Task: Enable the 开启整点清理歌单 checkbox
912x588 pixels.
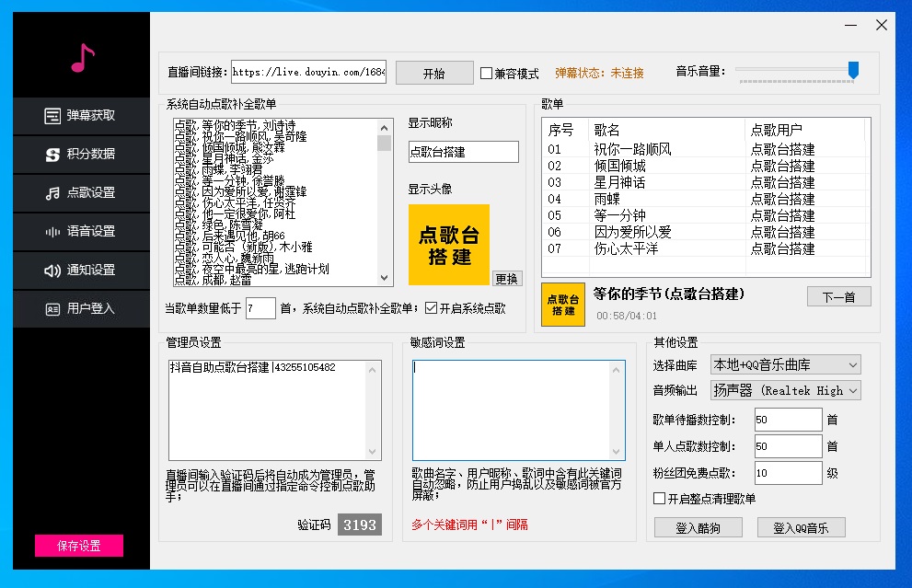Action: click(659, 499)
